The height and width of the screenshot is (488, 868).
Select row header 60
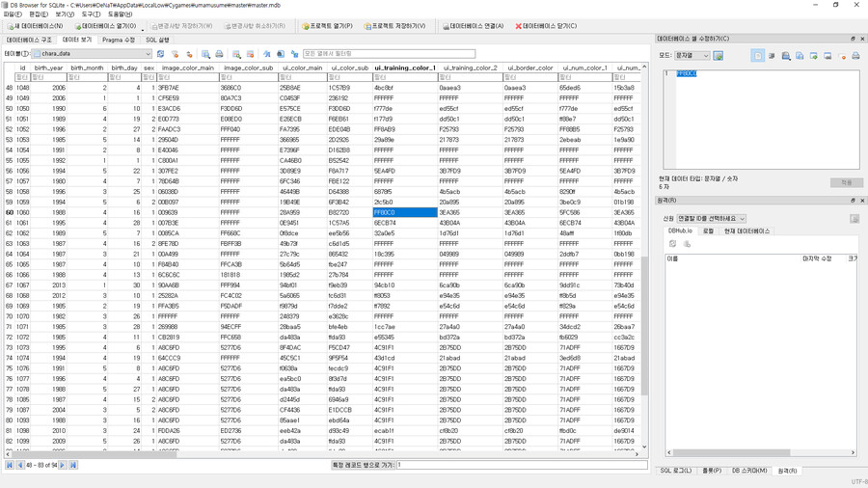click(10, 212)
